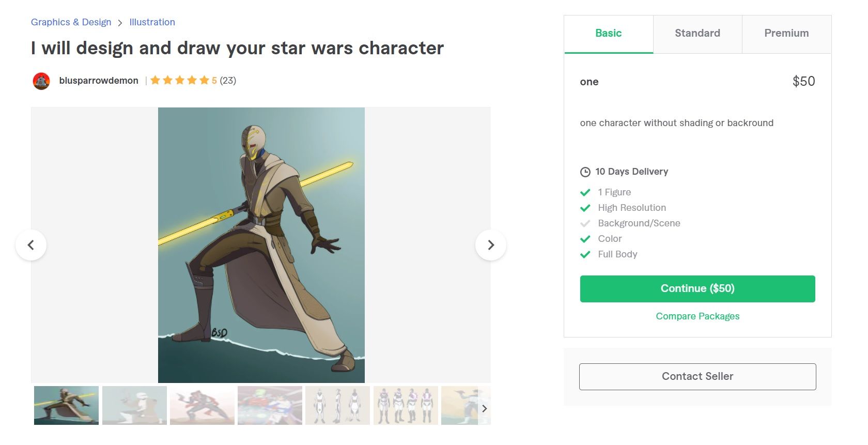Click the greyed Background/Scene checkmark
This screenshot has height=445, width=868.
pyautogui.click(x=585, y=223)
